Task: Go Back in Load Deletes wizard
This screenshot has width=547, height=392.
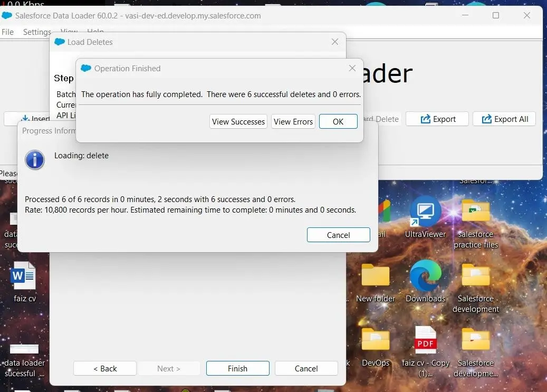Action: point(105,368)
